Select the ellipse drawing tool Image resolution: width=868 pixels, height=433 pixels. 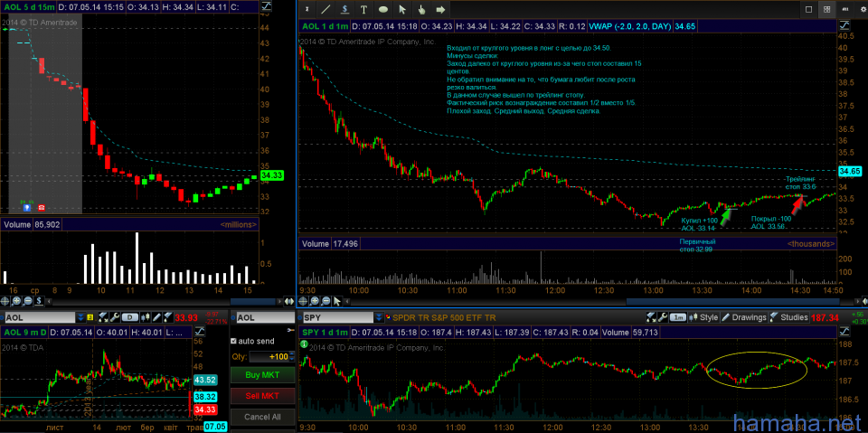pyautogui.click(x=383, y=9)
